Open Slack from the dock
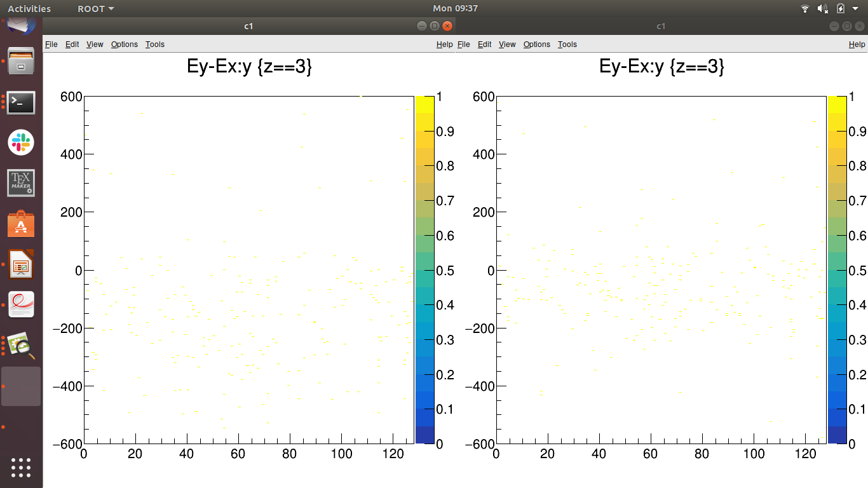 [21, 142]
